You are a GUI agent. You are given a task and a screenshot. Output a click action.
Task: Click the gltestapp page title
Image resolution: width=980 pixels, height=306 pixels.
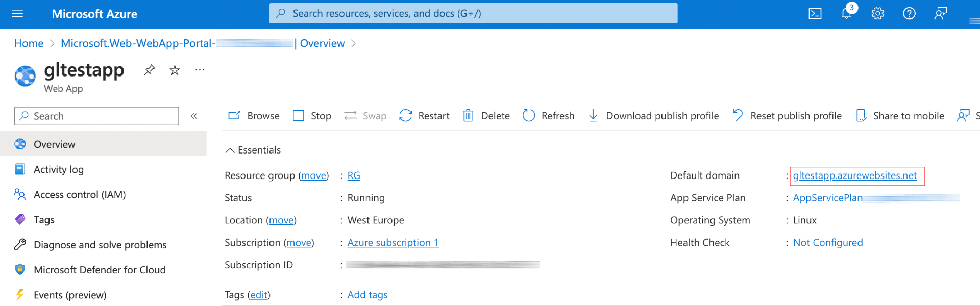tap(84, 70)
